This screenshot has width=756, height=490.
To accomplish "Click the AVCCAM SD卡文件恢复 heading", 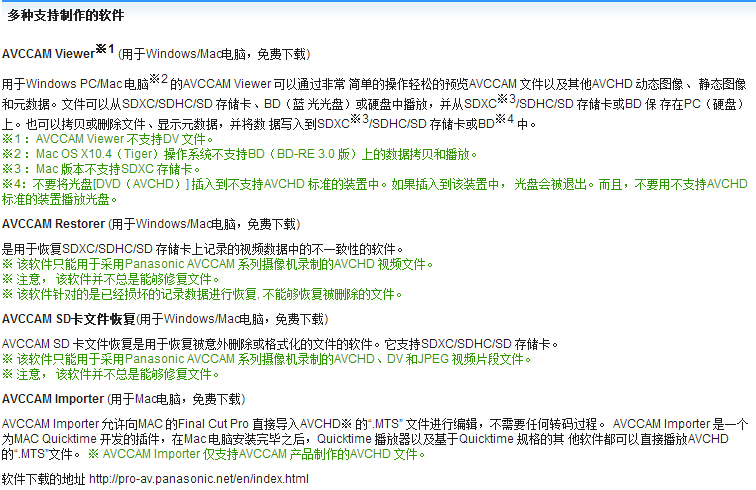I will click(68, 319).
